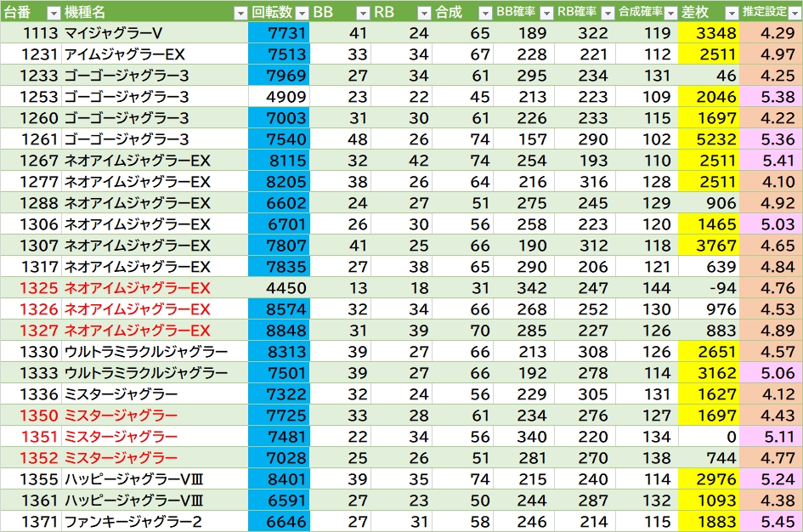Click the yellow 5232 差枚 cell
Image resolution: width=803 pixels, height=532 pixels.
[x=709, y=139]
